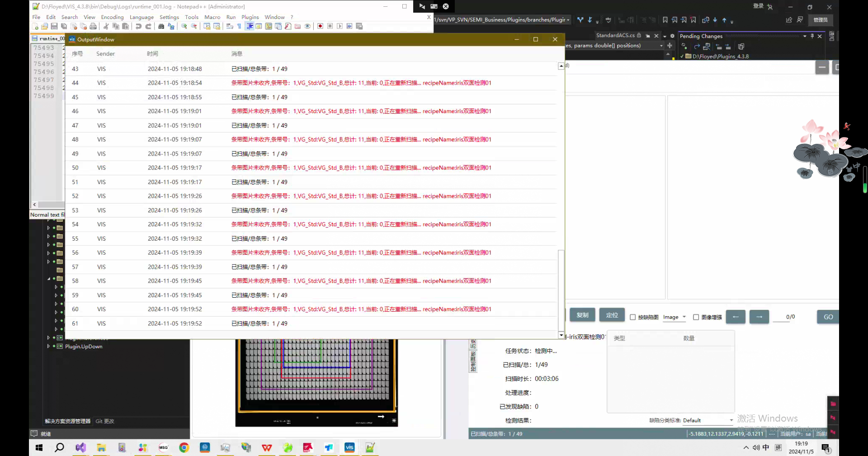Show hidden system tray icons chevron
Image resolution: width=868 pixels, height=456 pixels.
pos(746,448)
